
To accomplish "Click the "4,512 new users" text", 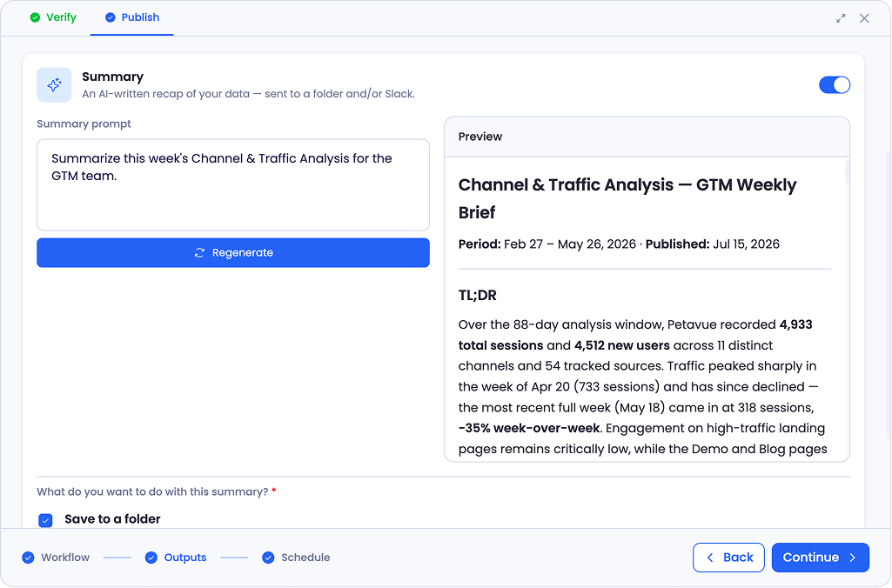I will click(621, 345).
